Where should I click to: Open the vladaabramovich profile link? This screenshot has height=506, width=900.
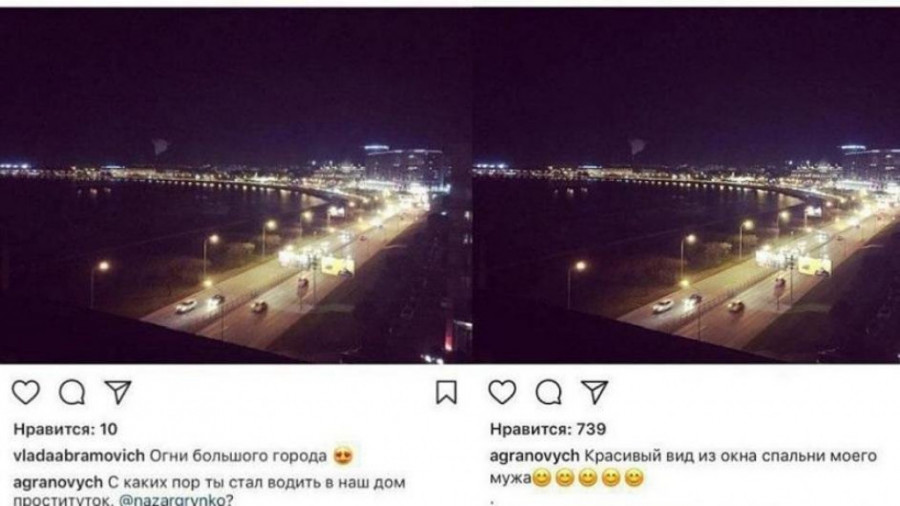pos(79,456)
